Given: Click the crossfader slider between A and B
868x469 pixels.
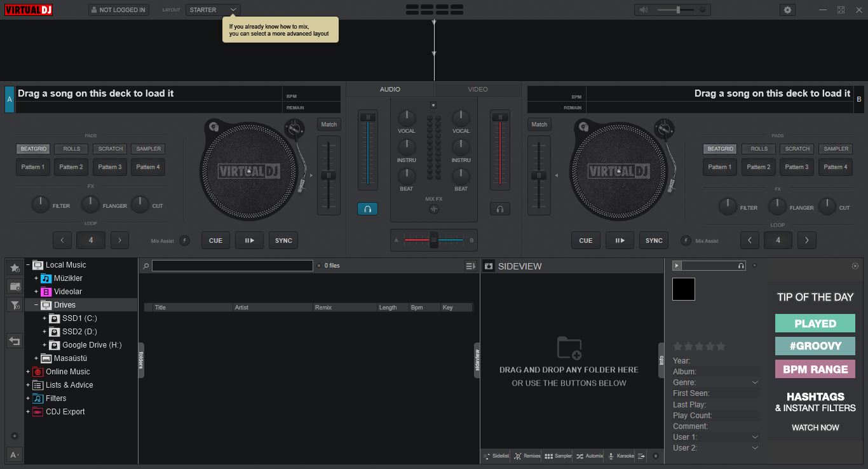Looking at the screenshot, I should (434, 240).
